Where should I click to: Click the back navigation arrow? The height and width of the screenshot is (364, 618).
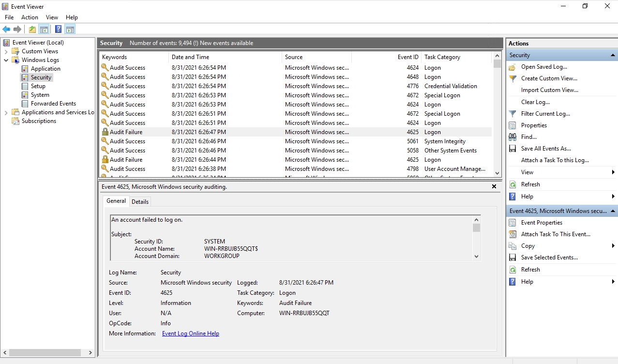point(6,29)
